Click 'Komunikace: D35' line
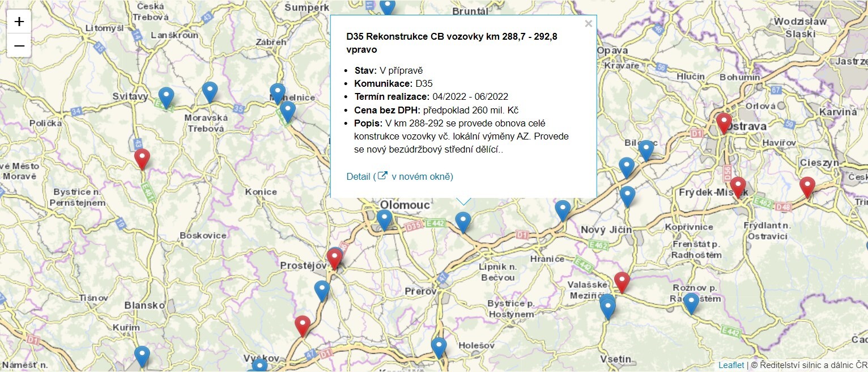Screen dimensions: 868x372 [x=394, y=84]
